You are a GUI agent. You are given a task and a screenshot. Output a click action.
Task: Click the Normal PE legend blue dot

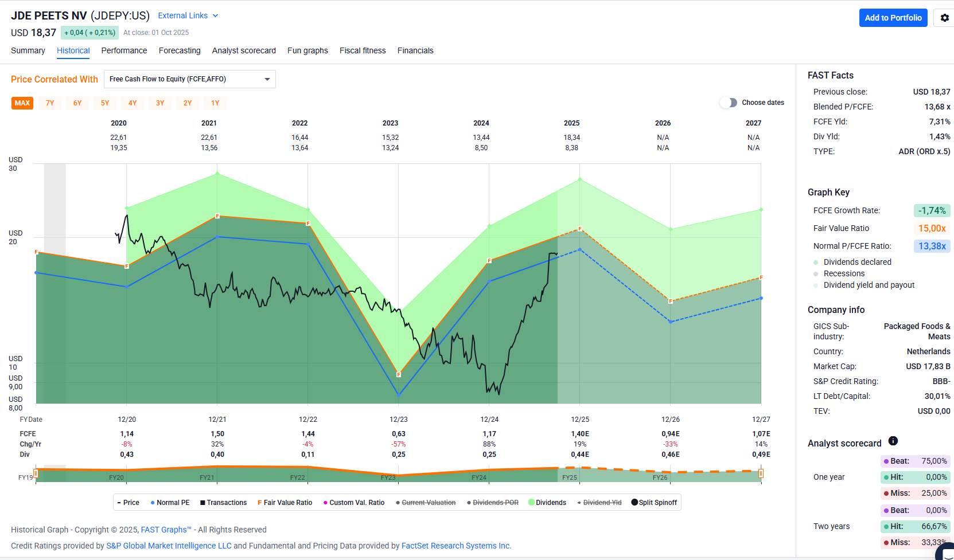tap(153, 503)
